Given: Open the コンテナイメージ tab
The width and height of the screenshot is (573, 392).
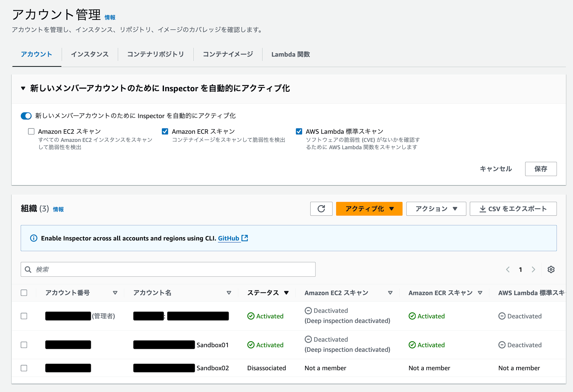Looking at the screenshot, I should click(228, 54).
